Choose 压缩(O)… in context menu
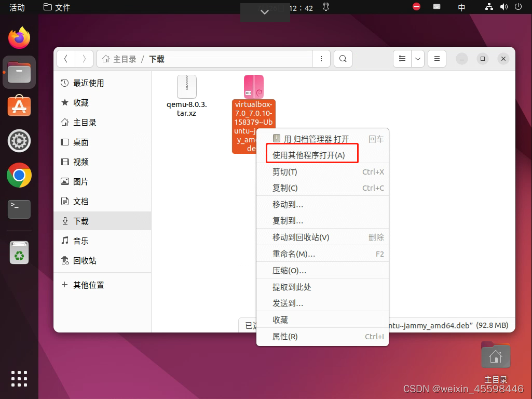This screenshot has height=399, width=532. point(322,270)
